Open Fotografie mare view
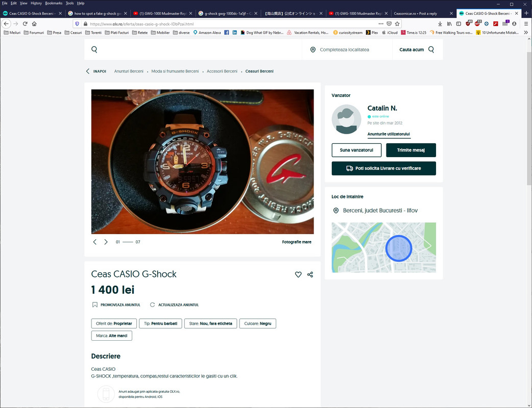This screenshot has width=532, height=408. pyautogui.click(x=297, y=242)
